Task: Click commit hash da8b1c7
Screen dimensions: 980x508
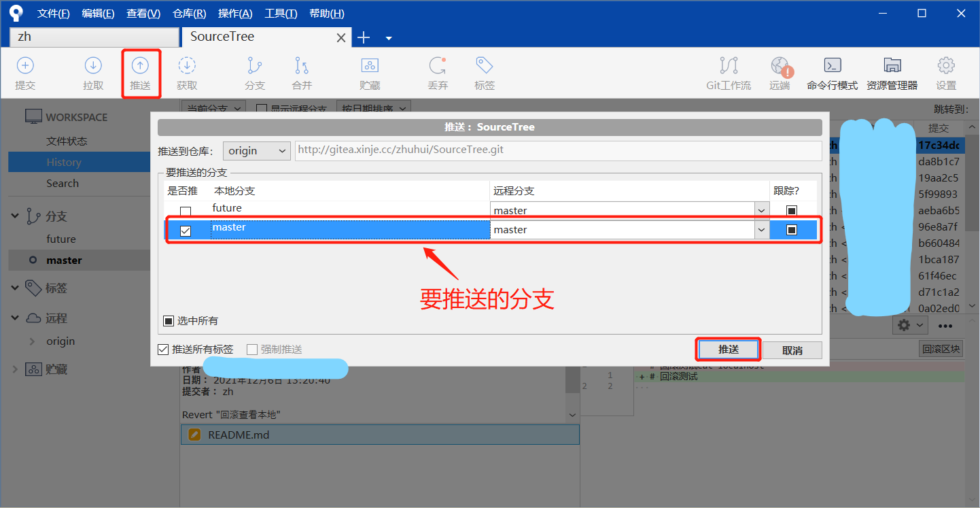Action: (x=939, y=162)
